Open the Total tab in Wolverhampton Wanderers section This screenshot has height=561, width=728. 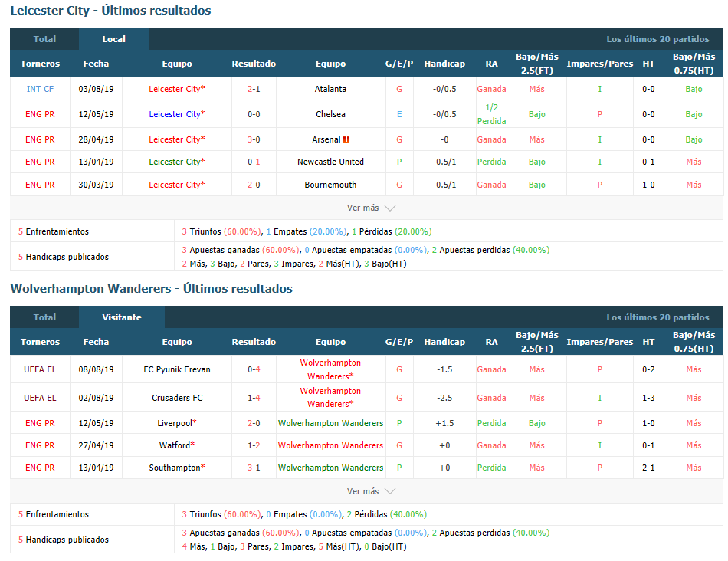pos(44,317)
